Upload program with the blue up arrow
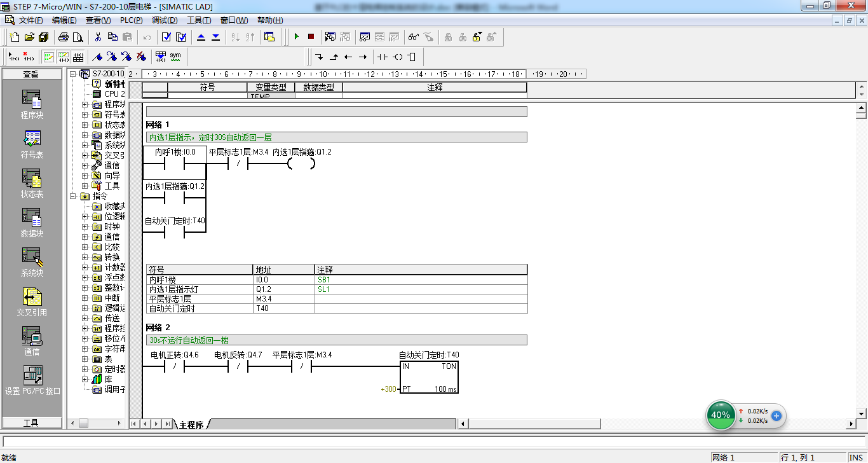868x463 pixels. pos(201,37)
